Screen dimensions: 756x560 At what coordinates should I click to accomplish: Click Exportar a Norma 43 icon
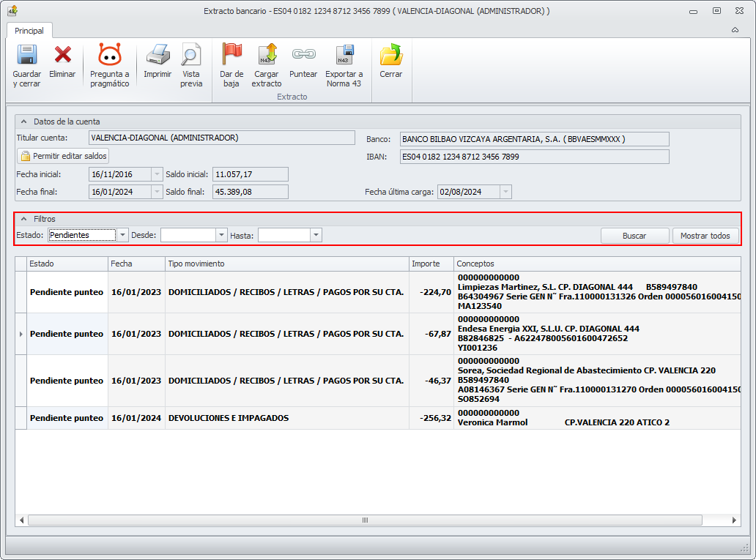coord(344,56)
